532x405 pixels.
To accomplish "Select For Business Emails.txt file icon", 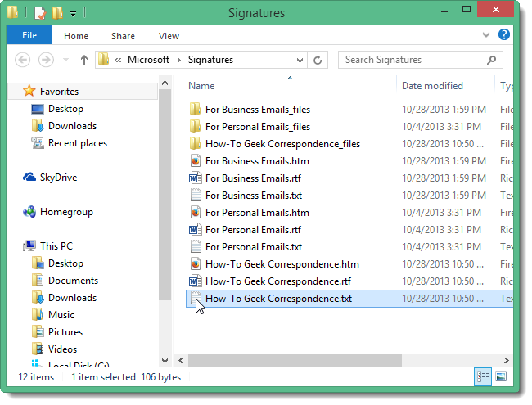I will [x=196, y=195].
